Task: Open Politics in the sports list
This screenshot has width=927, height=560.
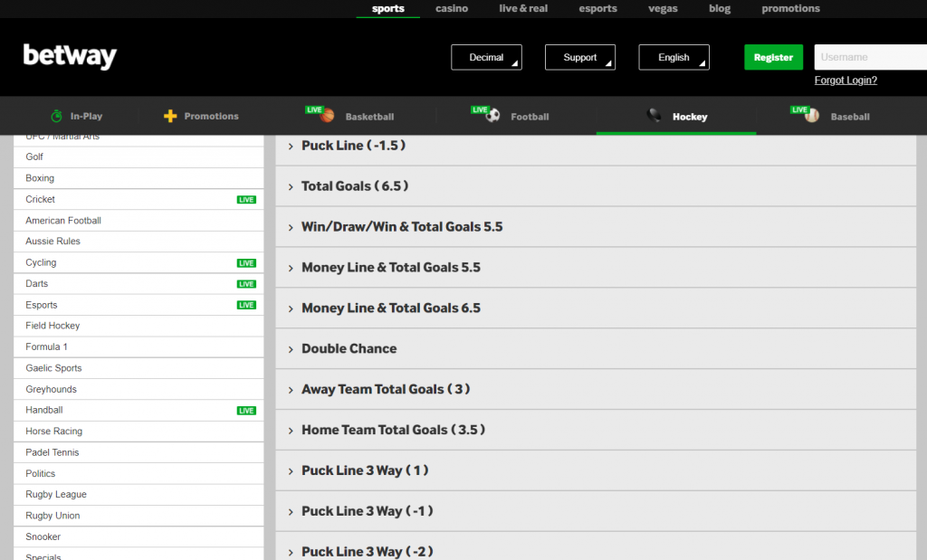Action: pos(139,474)
